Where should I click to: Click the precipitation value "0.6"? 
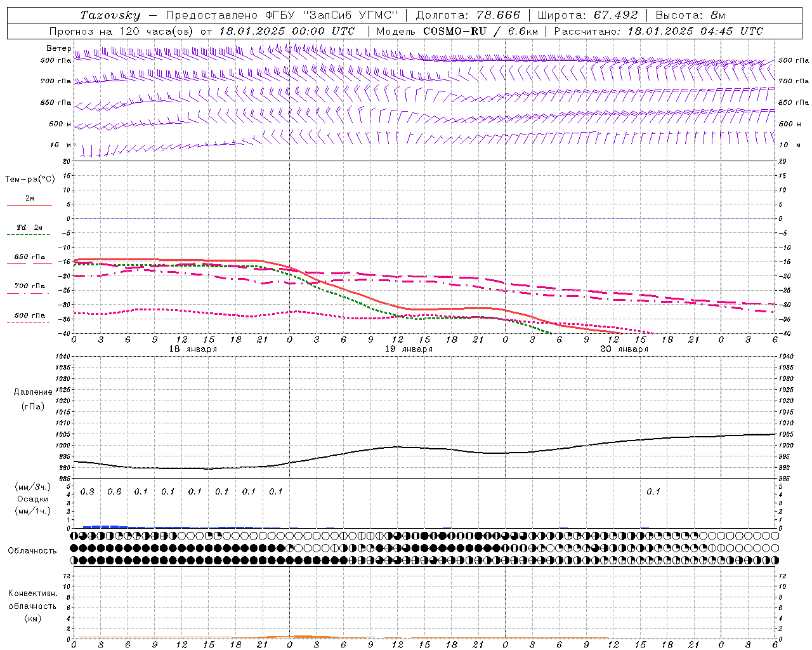click(x=114, y=492)
